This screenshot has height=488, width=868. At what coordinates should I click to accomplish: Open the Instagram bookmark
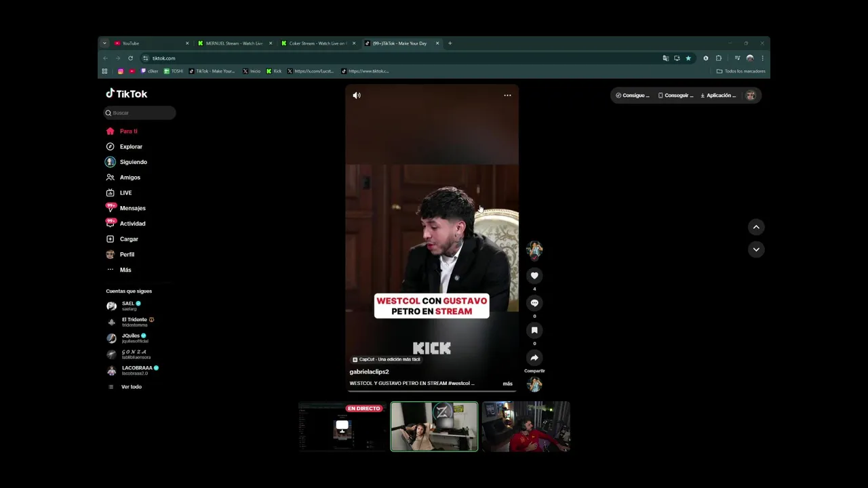121,71
